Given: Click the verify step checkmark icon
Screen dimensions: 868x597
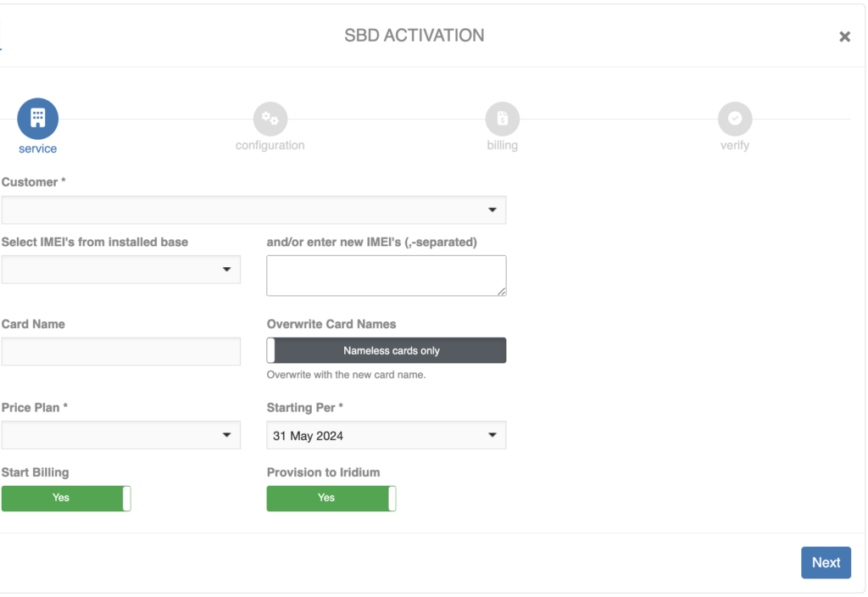Looking at the screenshot, I should [x=735, y=119].
